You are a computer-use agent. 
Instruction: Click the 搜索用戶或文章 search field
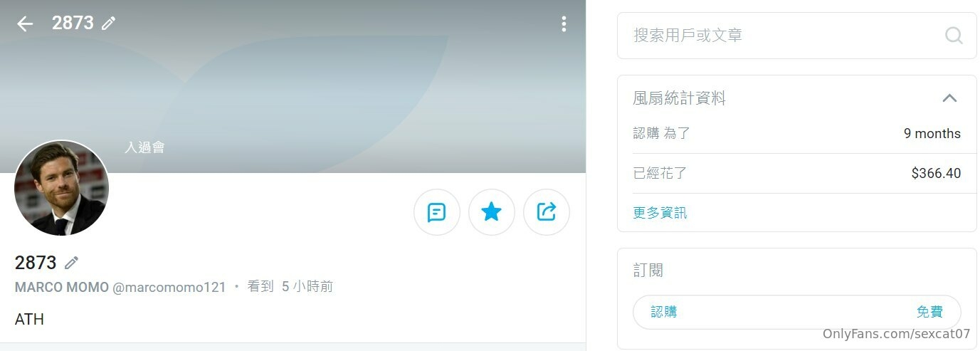796,36
